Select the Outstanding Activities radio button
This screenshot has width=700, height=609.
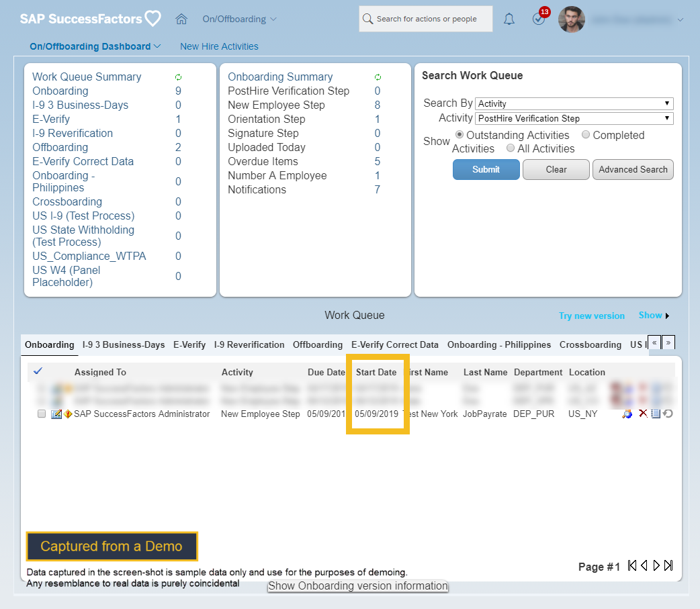pos(459,134)
